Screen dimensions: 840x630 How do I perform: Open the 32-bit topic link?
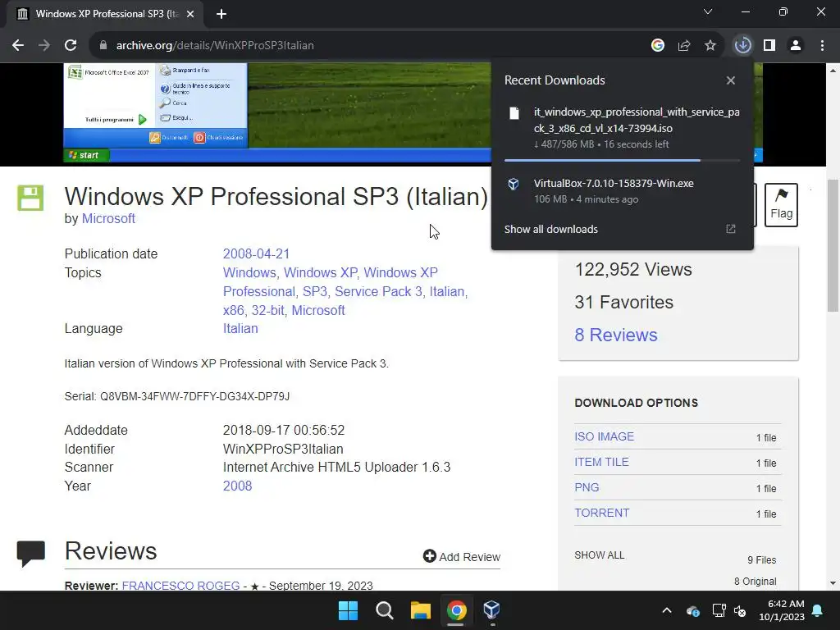click(x=268, y=310)
